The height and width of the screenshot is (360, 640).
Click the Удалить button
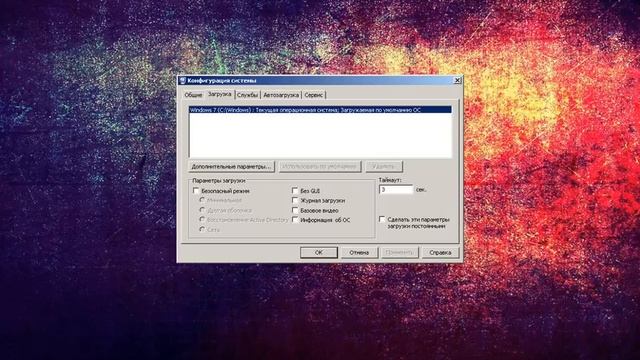click(x=384, y=167)
